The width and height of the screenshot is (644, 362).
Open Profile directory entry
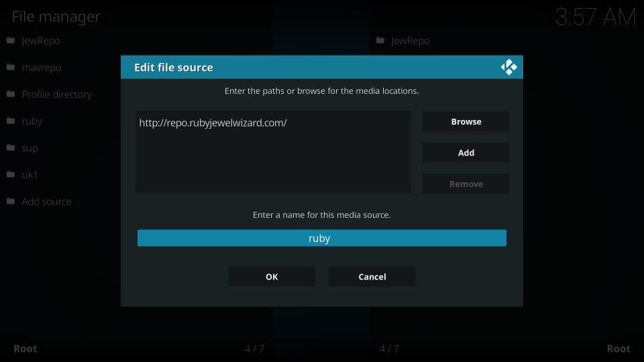point(56,95)
